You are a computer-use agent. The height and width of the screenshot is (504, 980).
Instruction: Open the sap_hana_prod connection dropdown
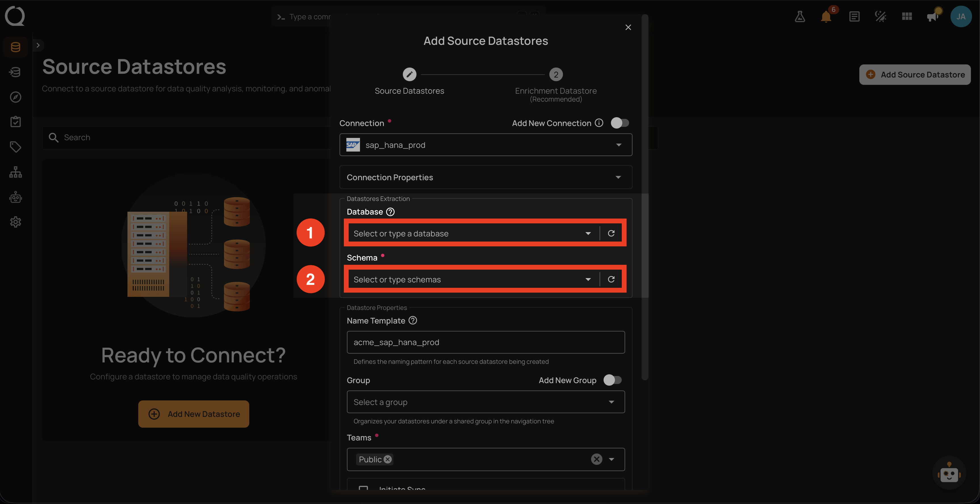pyautogui.click(x=486, y=145)
